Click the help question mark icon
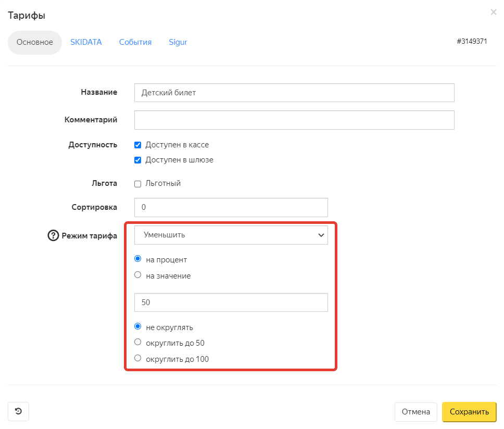 tap(53, 235)
